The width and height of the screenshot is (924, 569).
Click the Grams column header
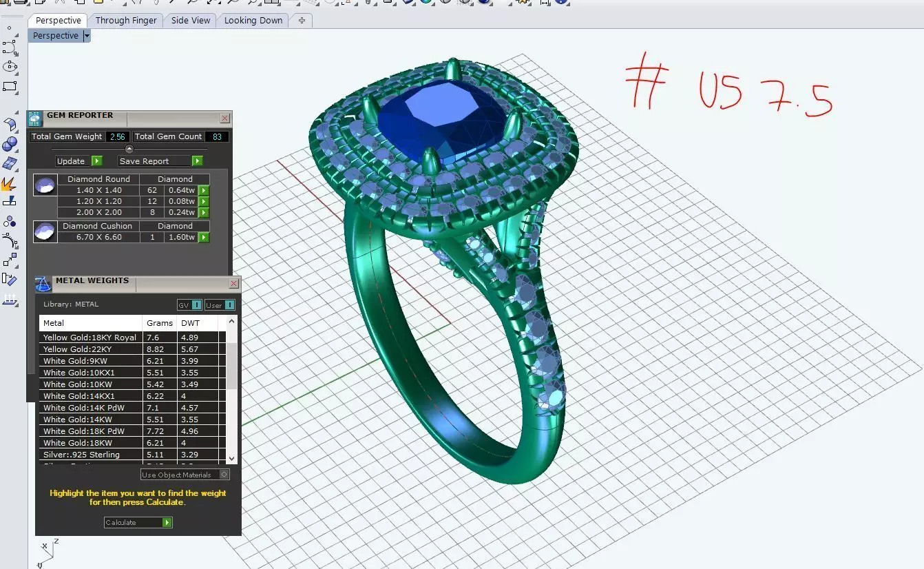tap(160, 323)
